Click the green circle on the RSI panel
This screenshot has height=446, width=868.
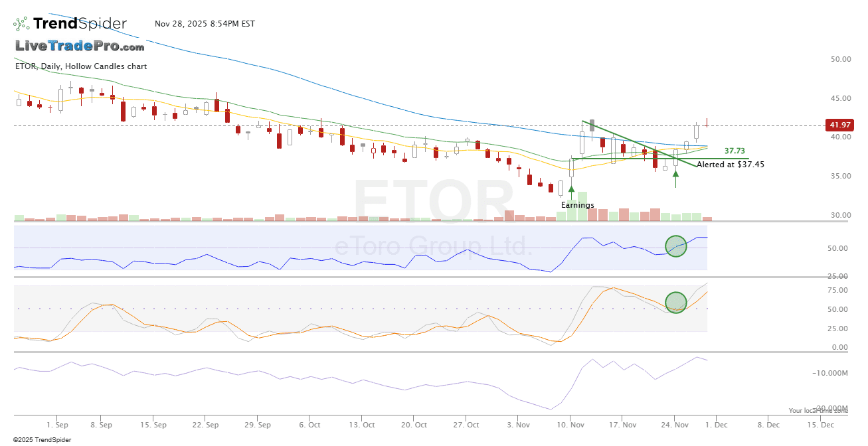tap(675, 246)
